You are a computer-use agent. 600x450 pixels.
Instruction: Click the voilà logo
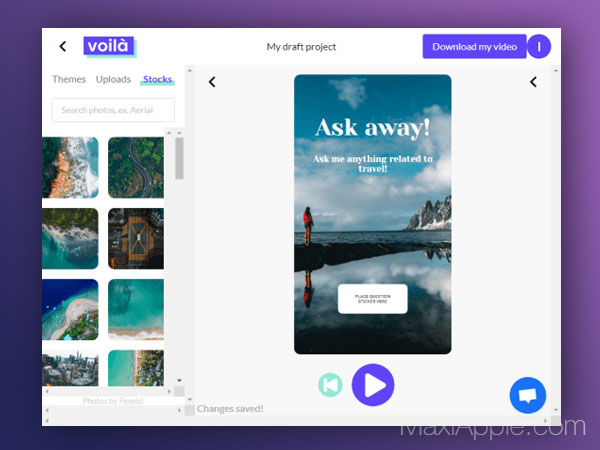(110, 47)
